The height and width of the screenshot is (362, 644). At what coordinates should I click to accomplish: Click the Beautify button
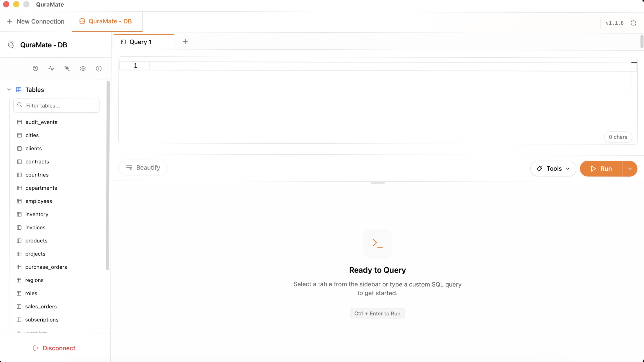(143, 167)
